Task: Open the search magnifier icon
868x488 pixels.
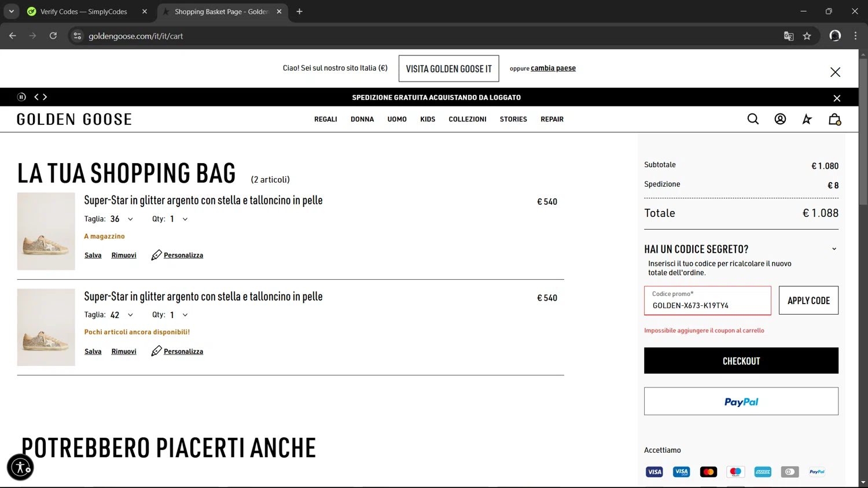Action: coord(753,119)
